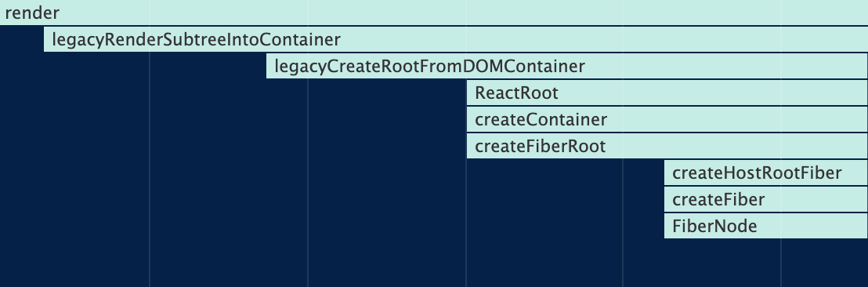Screen dimensions: 868x287
Task: Select the legacyCreateRootFromDOMContainer frame
Action: pyautogui.click(x=567, y=66)
